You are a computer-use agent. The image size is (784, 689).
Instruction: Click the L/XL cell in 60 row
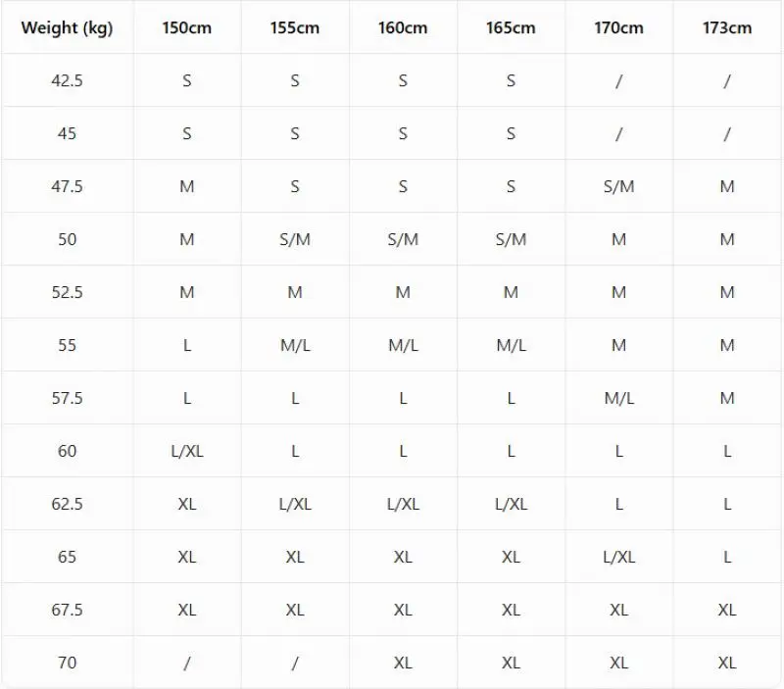pyautogui.click(x=186, y=451)
